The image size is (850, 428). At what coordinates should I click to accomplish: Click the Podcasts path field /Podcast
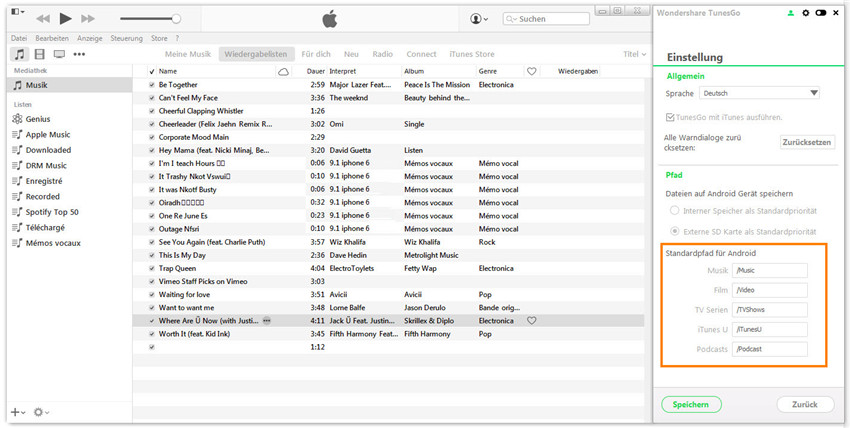[770, 349]
